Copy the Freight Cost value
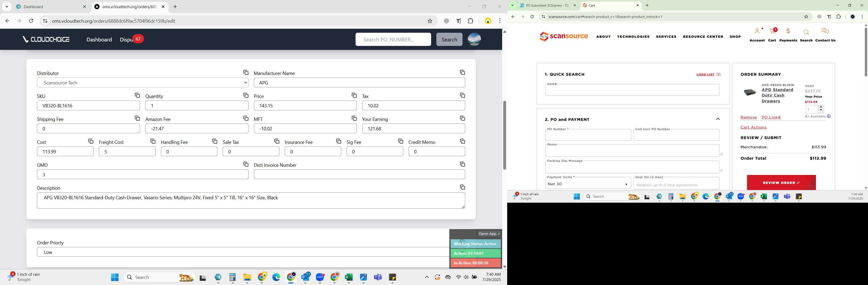 pos(153,141)
